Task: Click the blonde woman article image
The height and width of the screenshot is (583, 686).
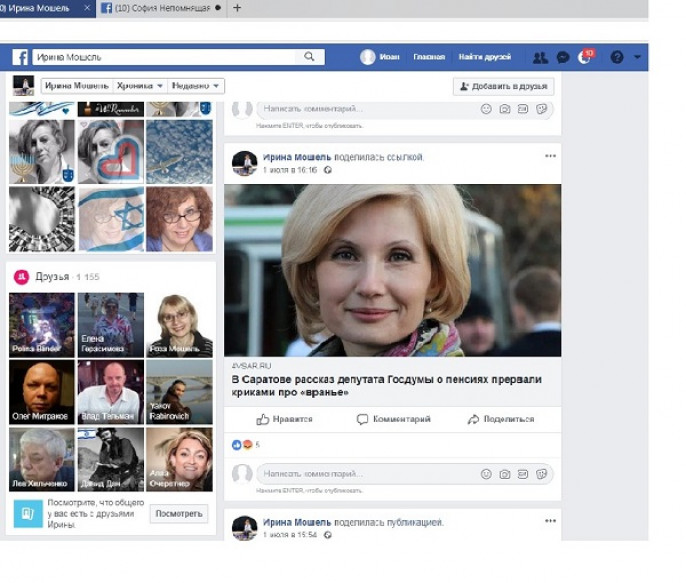Action: (392, 270)
